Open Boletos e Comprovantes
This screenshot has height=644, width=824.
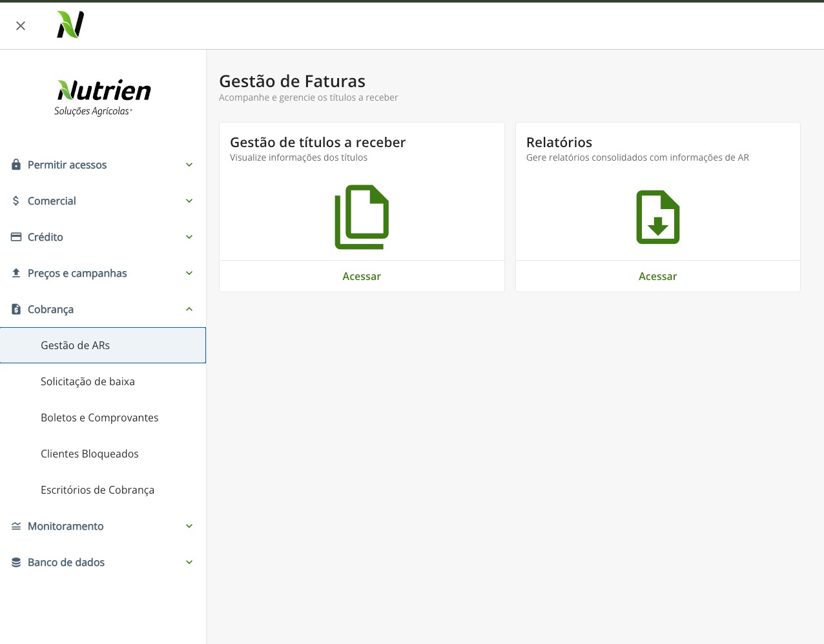(99, 418)
